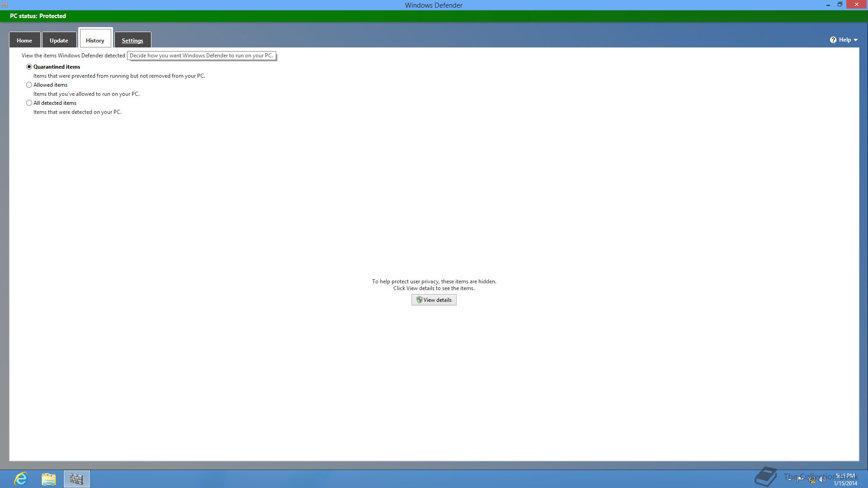Click 'Items that were detected on your PC' text
The width and height of the screenshot is (868, 488).
pos(77,112)
